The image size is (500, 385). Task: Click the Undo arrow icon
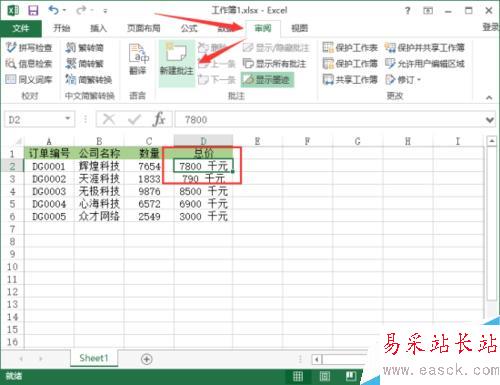pyautogui.click(x=54, y=10)
